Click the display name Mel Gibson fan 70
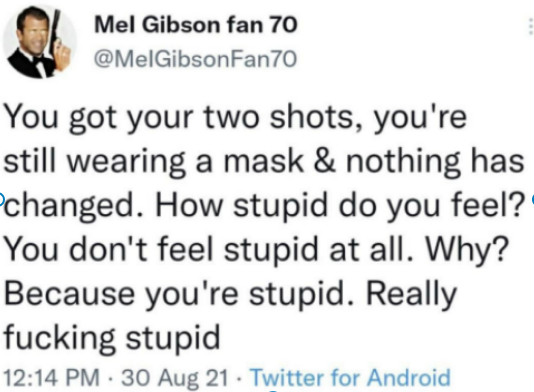The image size is (534, 392). pos(196,25)
